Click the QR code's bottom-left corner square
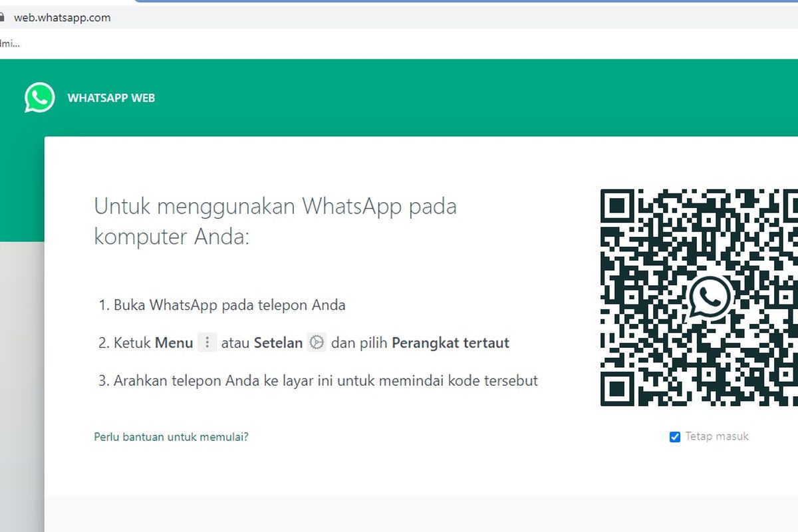Screen dimensions: 798x532 click(617, 389)
